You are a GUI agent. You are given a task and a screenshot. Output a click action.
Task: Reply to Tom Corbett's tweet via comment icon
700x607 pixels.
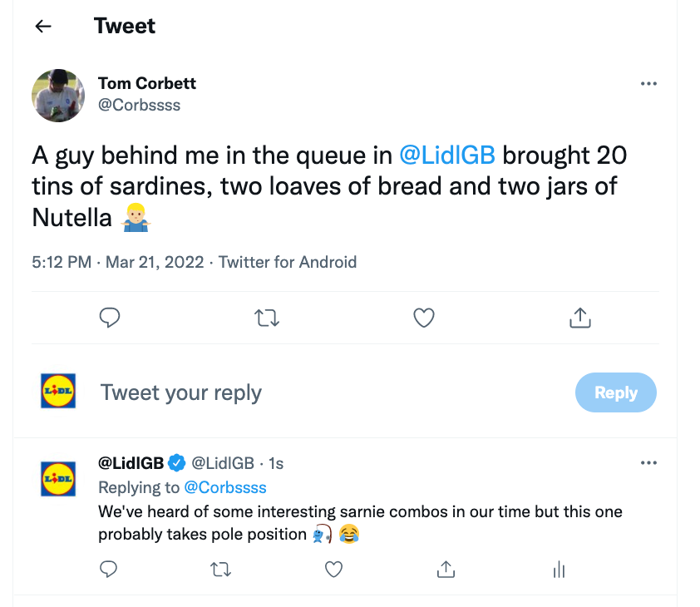(x=110, y=318)
